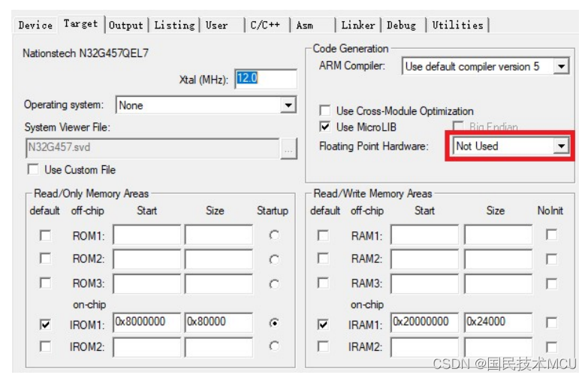Select IROM1 Startup radio button
Viewport: 588px width, 378px height.
pos(275,323)
